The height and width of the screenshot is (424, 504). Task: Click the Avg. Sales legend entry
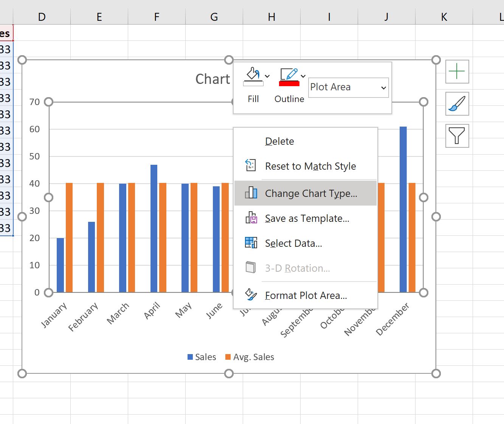(x=250, y=357)
